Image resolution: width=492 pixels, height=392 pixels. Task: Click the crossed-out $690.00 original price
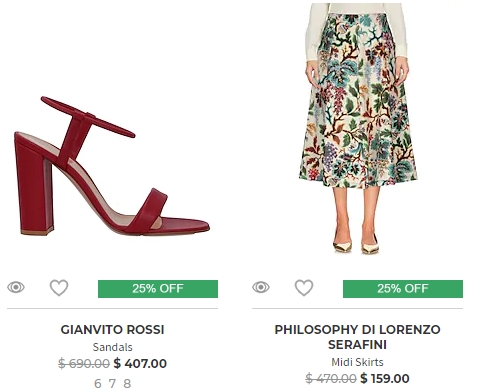[x=84, y=363]
